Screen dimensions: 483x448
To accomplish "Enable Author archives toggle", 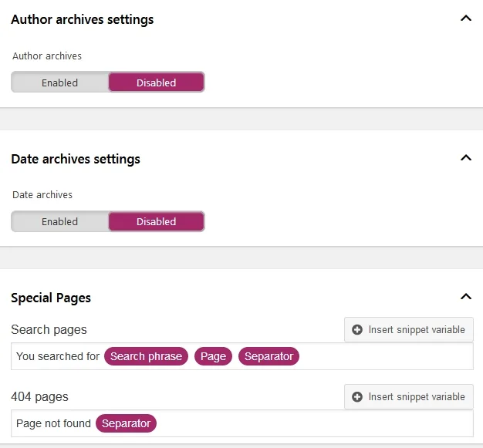I will click(59, 83).
